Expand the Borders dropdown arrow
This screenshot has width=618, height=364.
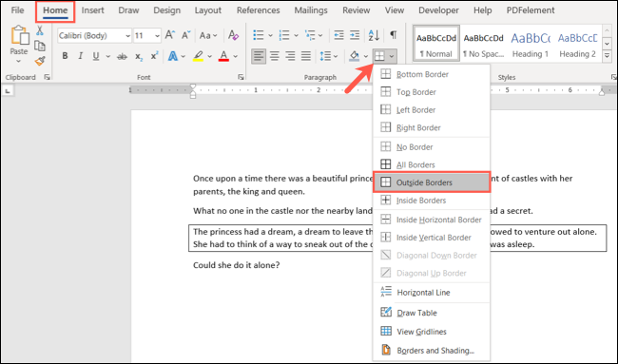[x=392, y=56]
